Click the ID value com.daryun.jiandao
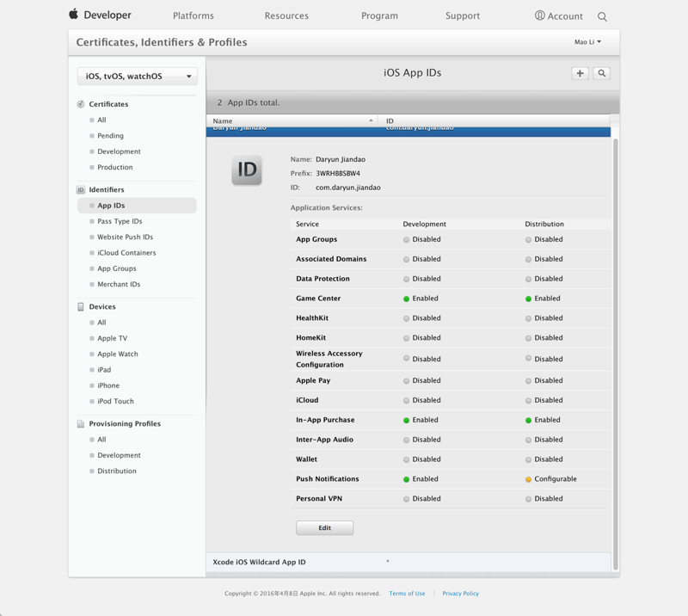The width and height of the screenshot is (688, 616). pos(348,188)
